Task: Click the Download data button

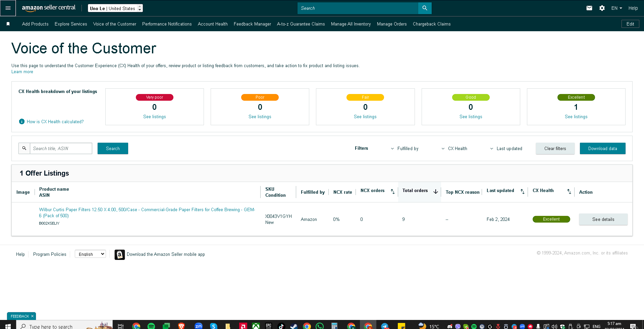Action: (x=602, y=148)
